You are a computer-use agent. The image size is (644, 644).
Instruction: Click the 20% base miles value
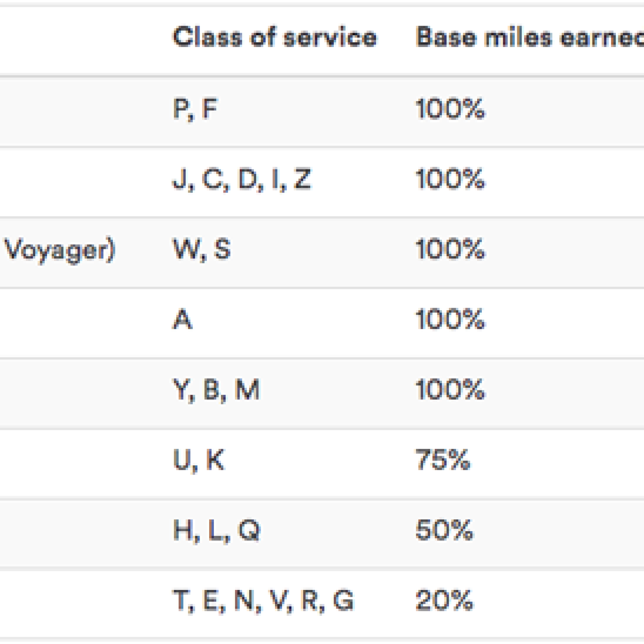pyautogui.click(x=444, y=600)
